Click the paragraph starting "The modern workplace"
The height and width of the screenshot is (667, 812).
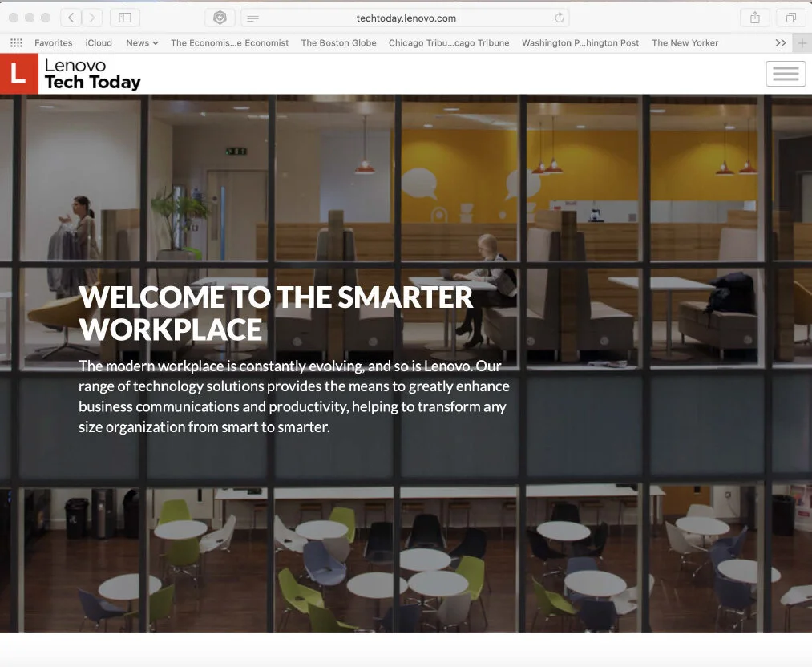pyautogui.click(x=294, y=396)
